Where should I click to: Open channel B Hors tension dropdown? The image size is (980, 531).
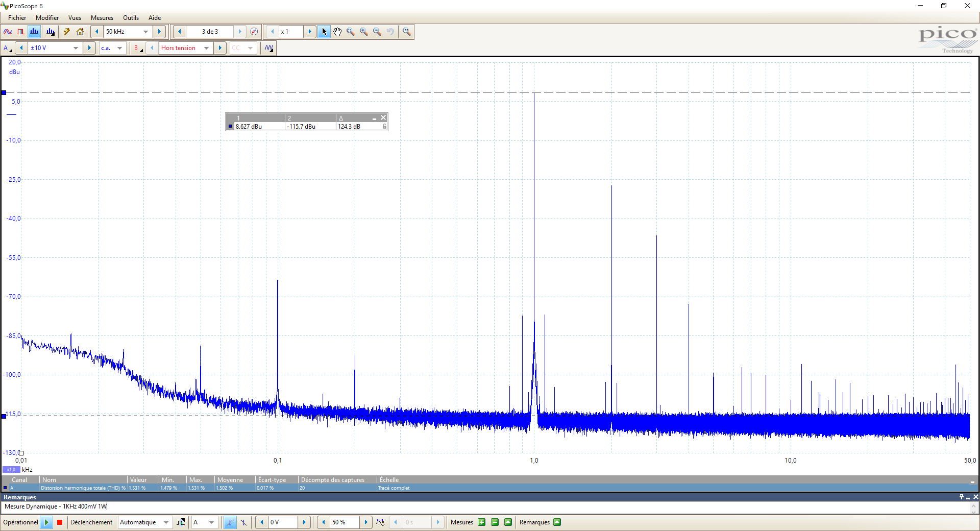[206, 48]
